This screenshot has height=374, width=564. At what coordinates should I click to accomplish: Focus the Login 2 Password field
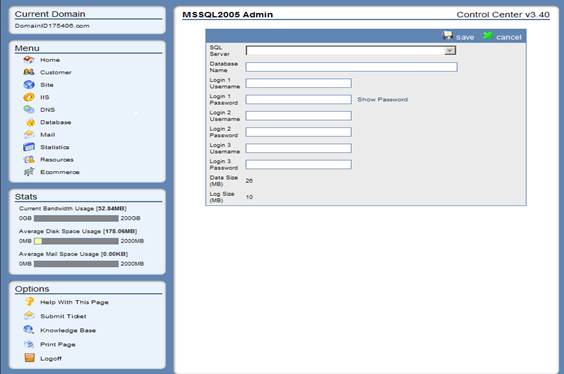[x=299, y=132]
